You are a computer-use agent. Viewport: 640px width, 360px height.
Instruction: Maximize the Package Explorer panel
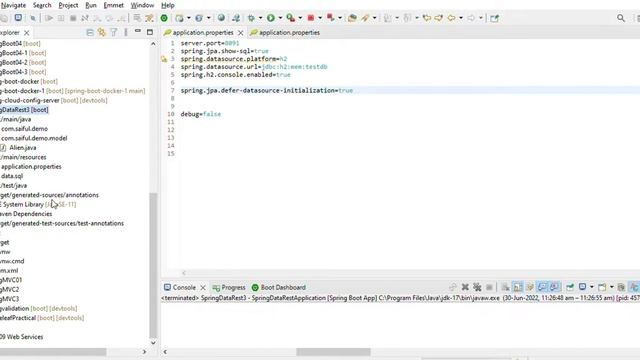150,32
